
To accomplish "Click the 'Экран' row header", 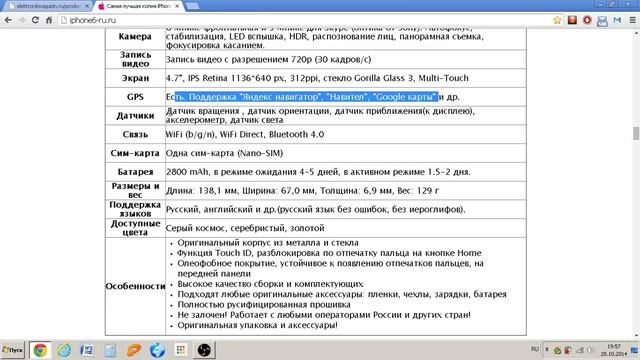I will click(135, 78).
